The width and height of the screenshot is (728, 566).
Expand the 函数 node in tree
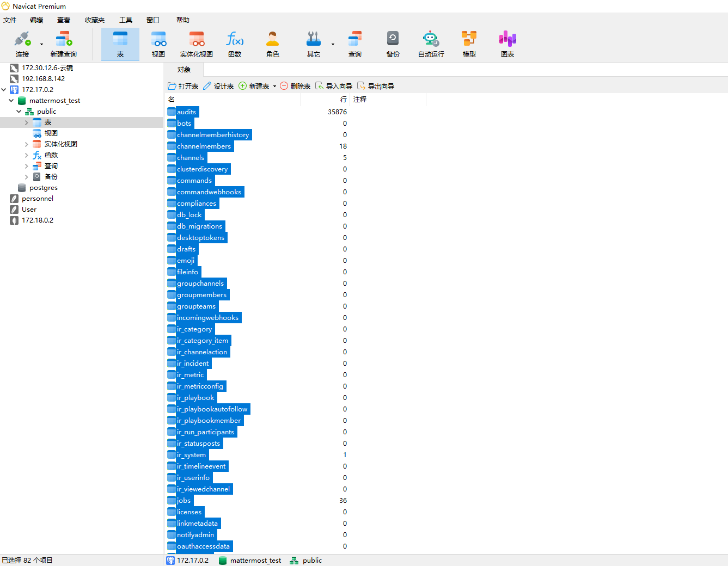[26, 155]
